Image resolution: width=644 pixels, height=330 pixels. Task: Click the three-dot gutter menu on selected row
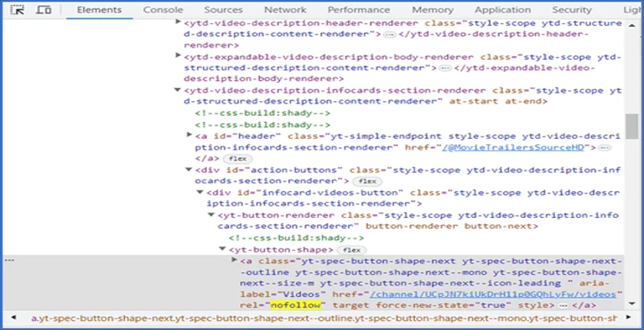coord(9,261)
